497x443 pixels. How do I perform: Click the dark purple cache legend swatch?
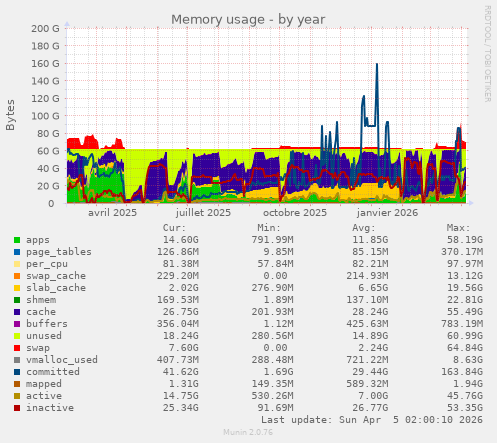(x=17, y=312)
